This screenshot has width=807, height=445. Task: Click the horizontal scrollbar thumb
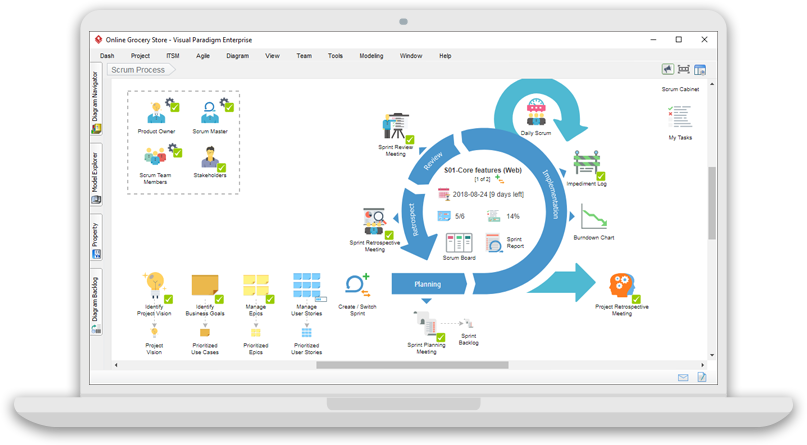pos(412,365)
